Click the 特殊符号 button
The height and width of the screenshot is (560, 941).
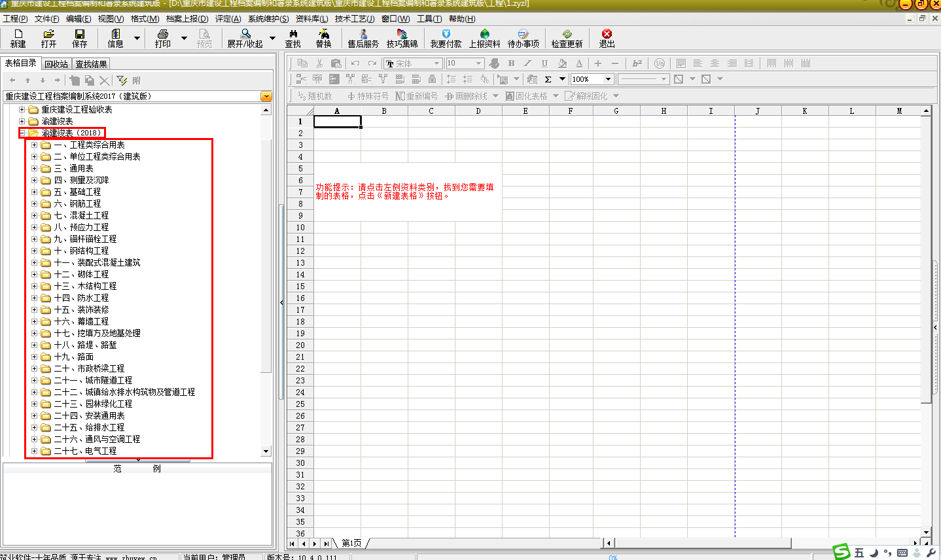point(368,96)
